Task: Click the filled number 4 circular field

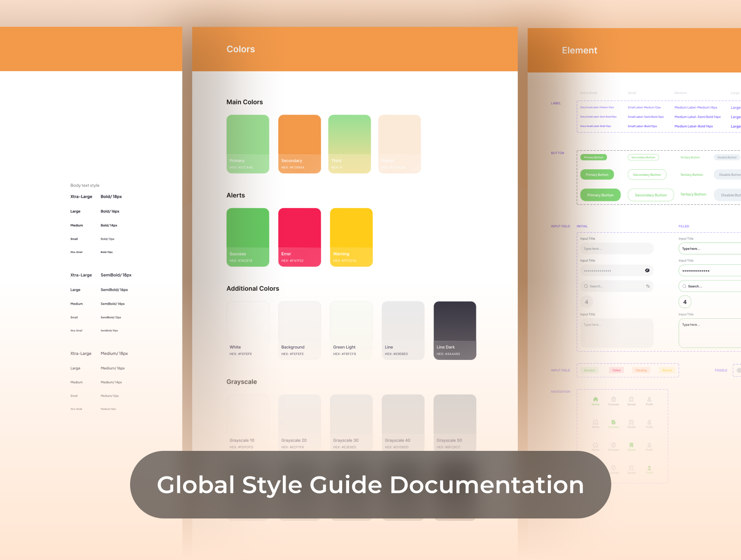Action: [685, 302]
